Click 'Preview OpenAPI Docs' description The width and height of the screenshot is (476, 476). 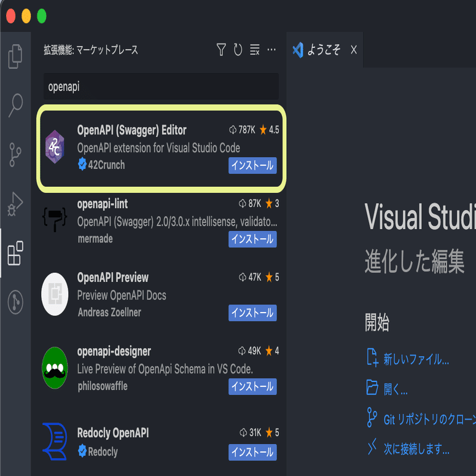[122, 295]
